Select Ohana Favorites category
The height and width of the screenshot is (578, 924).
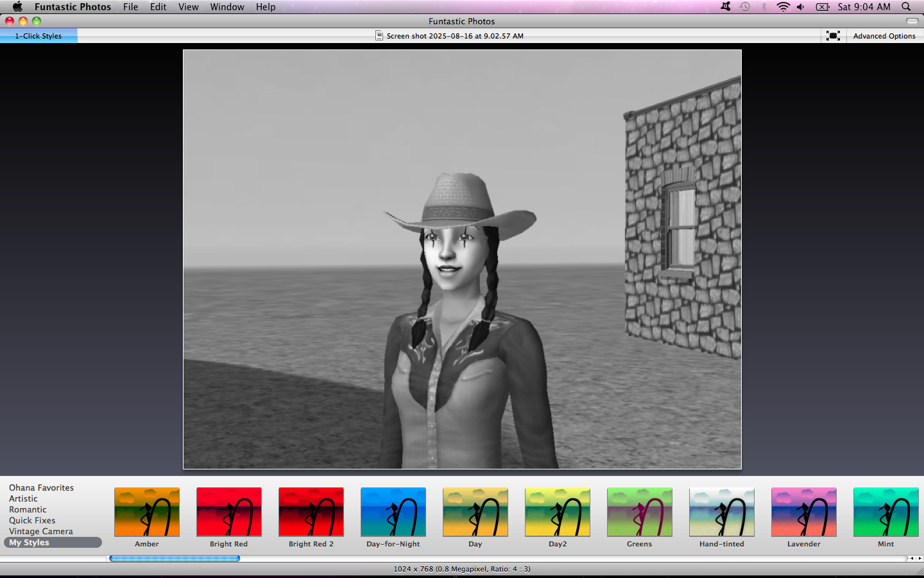pyautogui.click(x=41, y=487)
